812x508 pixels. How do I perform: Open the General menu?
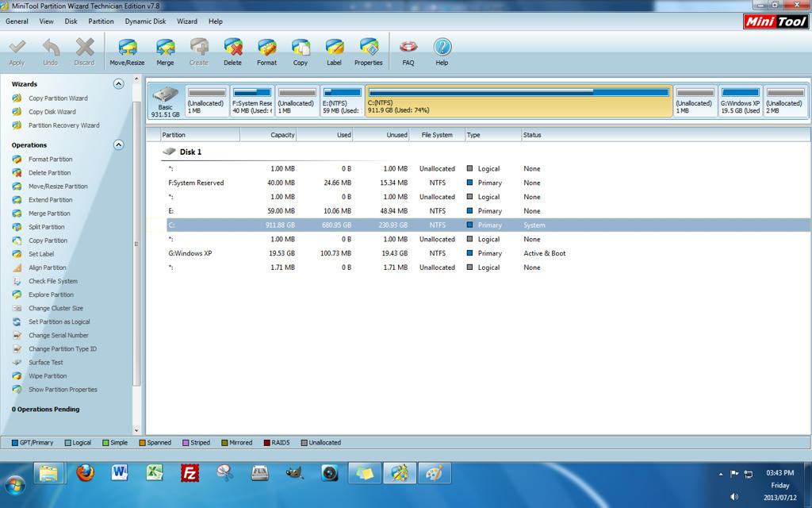[17, 21]
